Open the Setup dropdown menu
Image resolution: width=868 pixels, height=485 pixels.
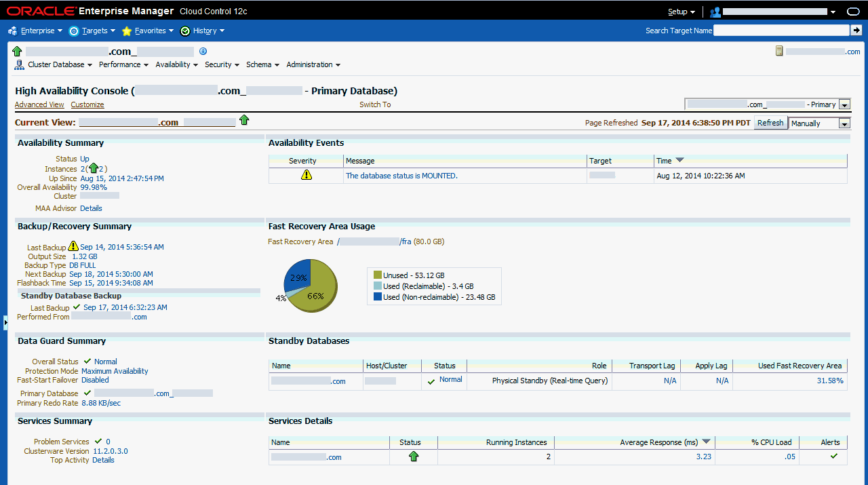point(682,12)
